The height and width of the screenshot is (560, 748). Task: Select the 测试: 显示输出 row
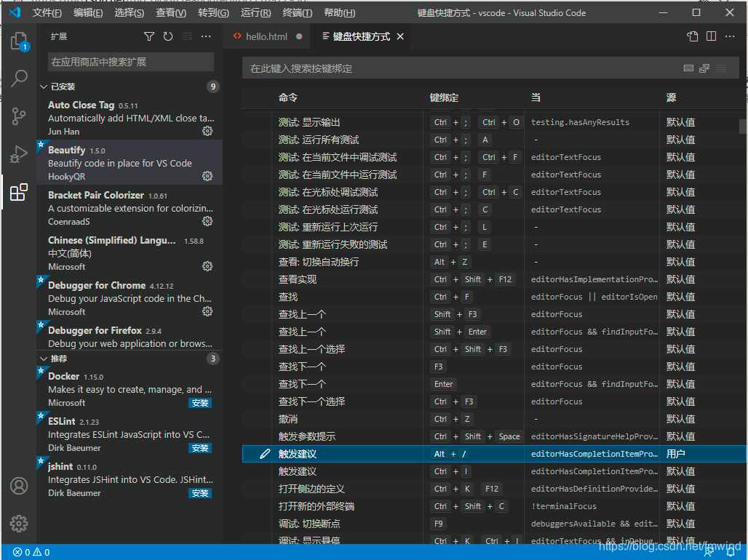click(x=494, y=122)
